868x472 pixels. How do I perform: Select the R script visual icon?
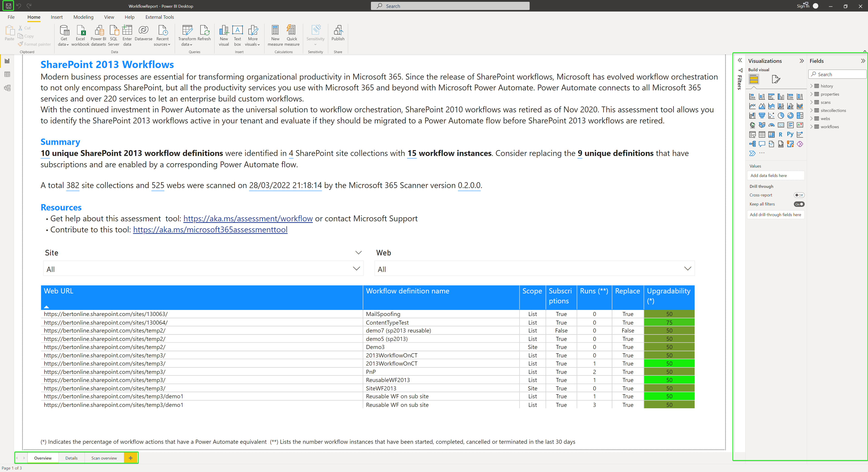tap(780, 135)
